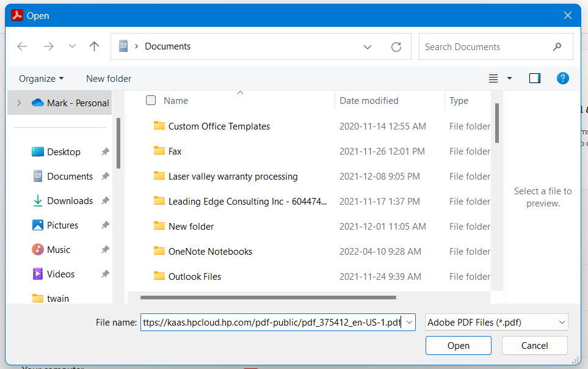Open the Adobe PDF Files type dropdown
The width and height of the screenshot is (588, 369).
click(496, 322)
